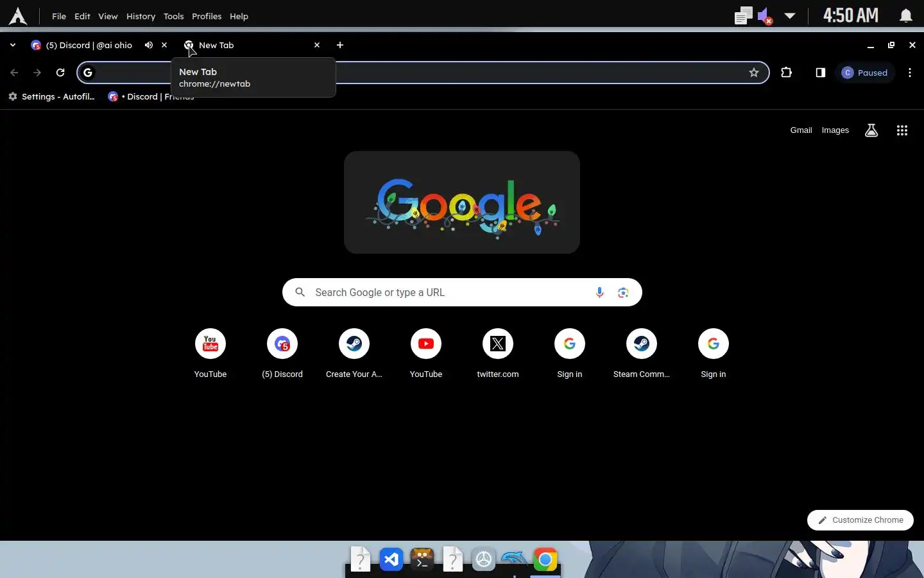Click Customize Chrome button

860,520
